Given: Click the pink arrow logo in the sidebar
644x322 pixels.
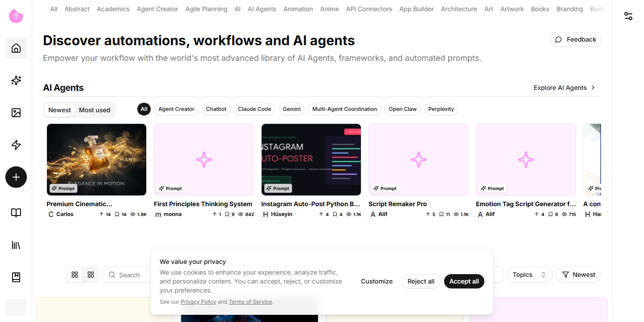Looking at the screenshot, I should [16, 17].
